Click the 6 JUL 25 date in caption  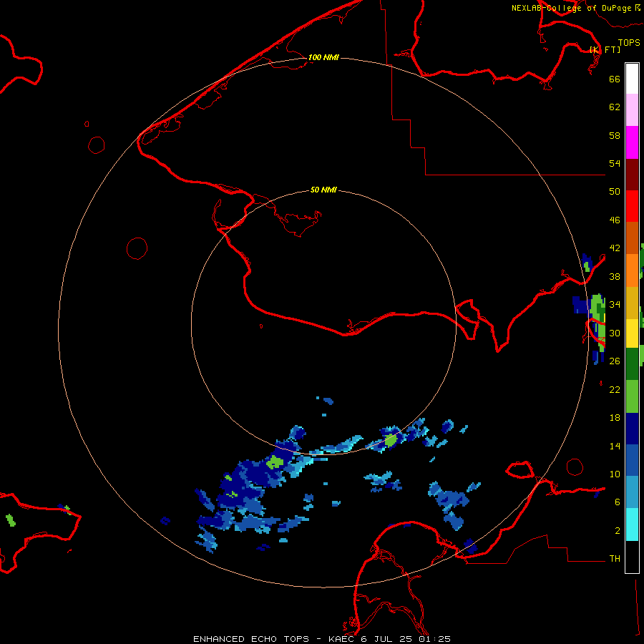point(386,639)
